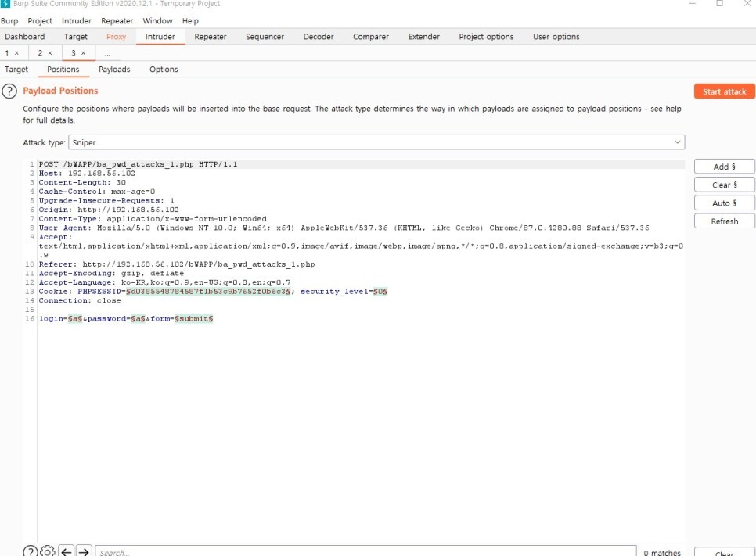Image resolution: width=756 pixels, height=556 pixels.
Task: Click the PHPSESSID payload marker value
Action: point(208,292)
